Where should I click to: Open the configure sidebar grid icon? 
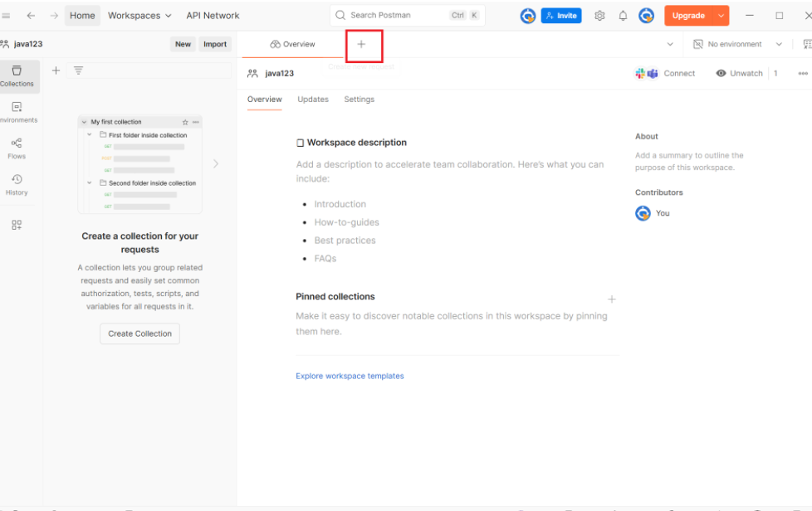(17, 225)
